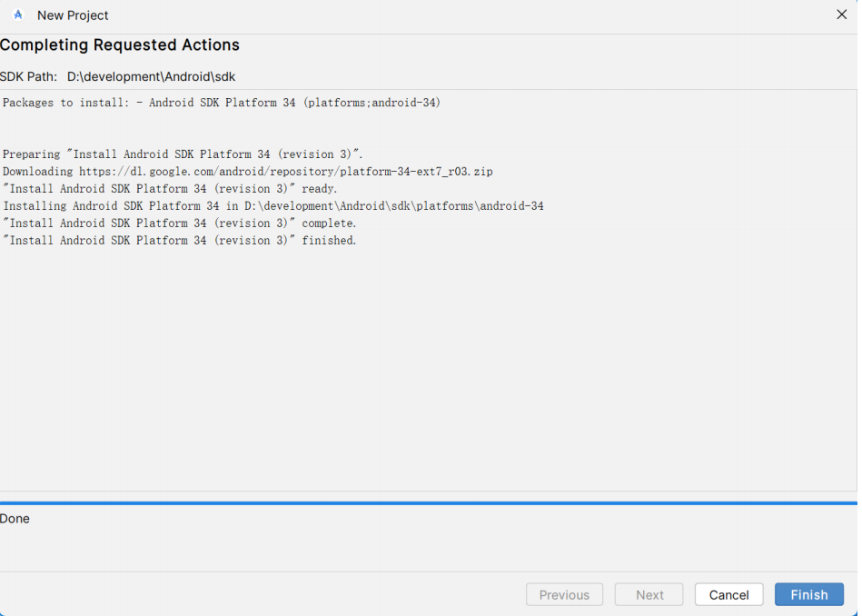Click the New Project window title
This screenshot has height=616, width=862.
pos(73,15)
